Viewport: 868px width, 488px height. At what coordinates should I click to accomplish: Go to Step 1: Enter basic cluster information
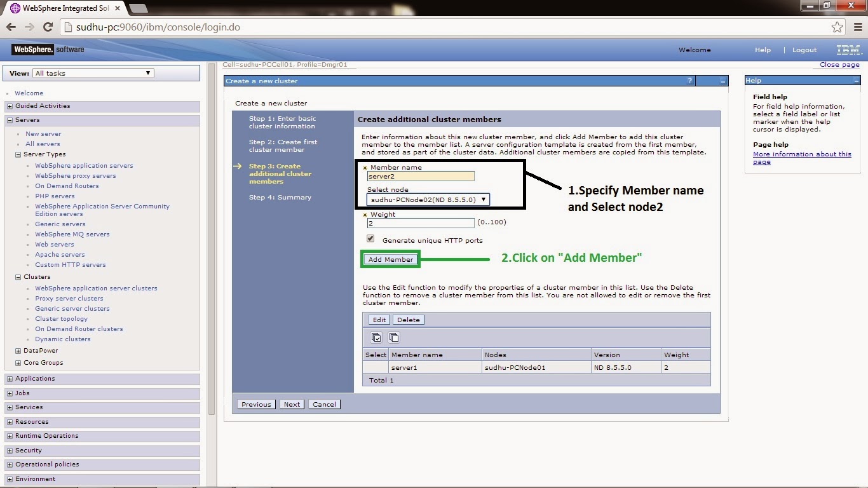pos(282,123)
